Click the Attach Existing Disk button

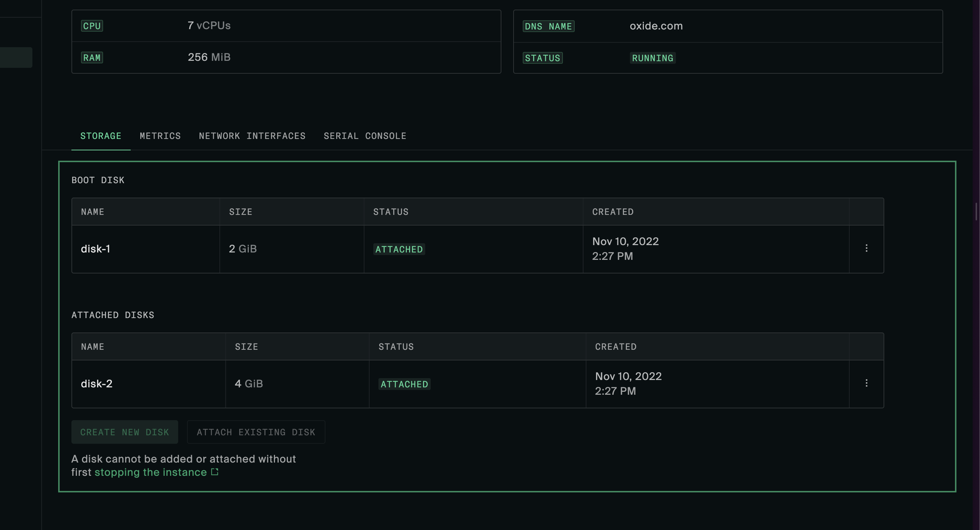[255, 432]
